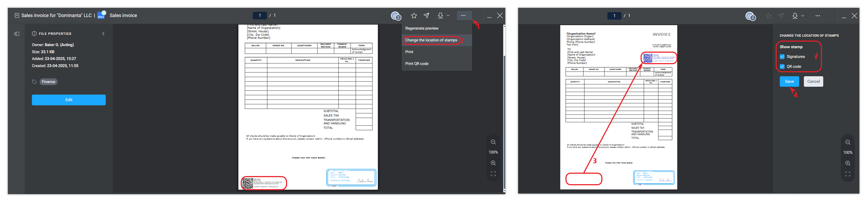The width and height of the screenshot is (868, 202).
Task: Click the shared users icon next to the star
Action: tap(396, 16)
